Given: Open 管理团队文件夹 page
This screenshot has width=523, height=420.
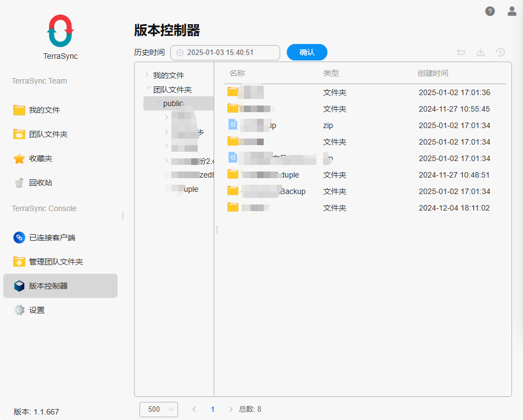Looking at the screenshot, I should tap(55, 262).
